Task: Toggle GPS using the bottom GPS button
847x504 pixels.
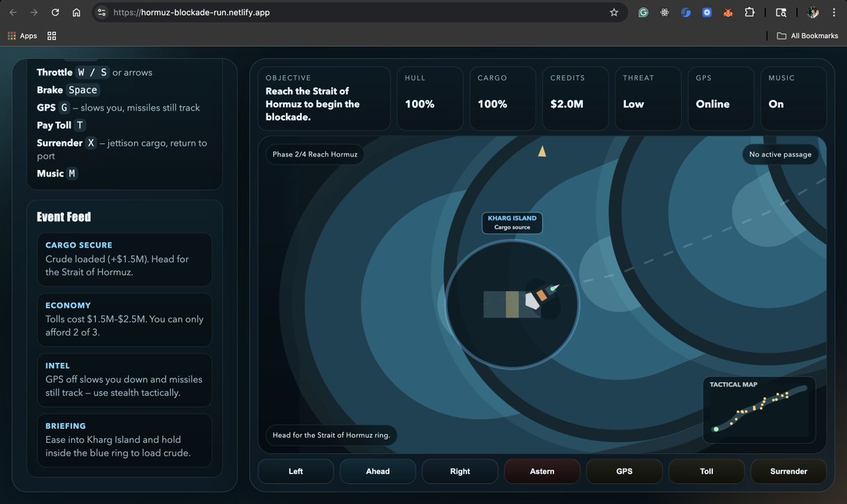Action: 624,472
